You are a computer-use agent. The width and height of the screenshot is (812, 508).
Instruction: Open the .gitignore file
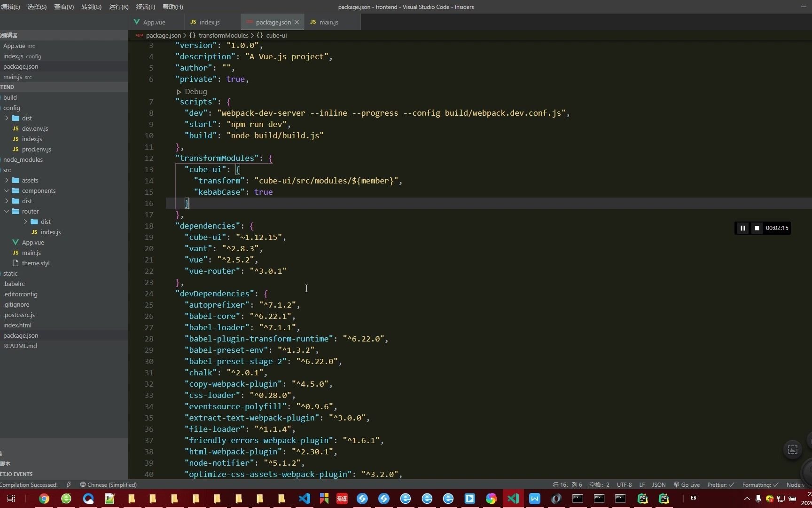(16, 304)
